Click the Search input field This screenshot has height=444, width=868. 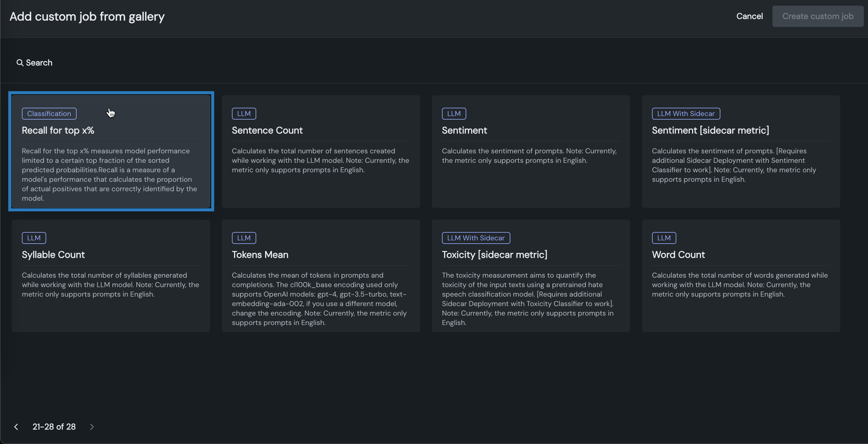pos(135,63)
